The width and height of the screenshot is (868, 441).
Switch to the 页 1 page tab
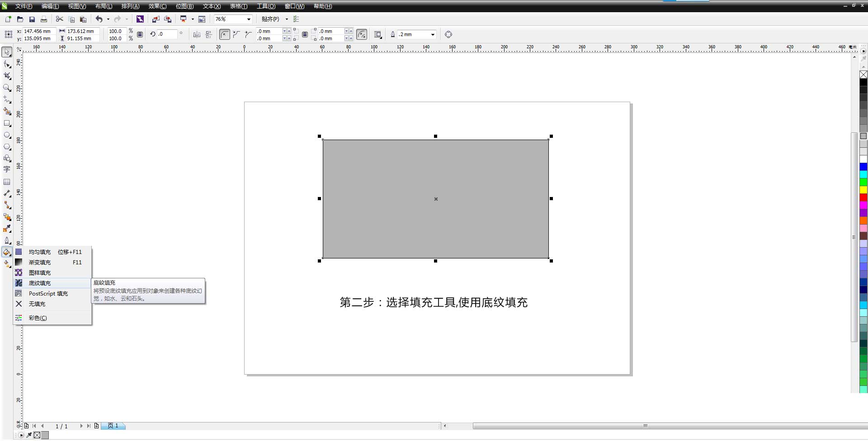(113, 426)
